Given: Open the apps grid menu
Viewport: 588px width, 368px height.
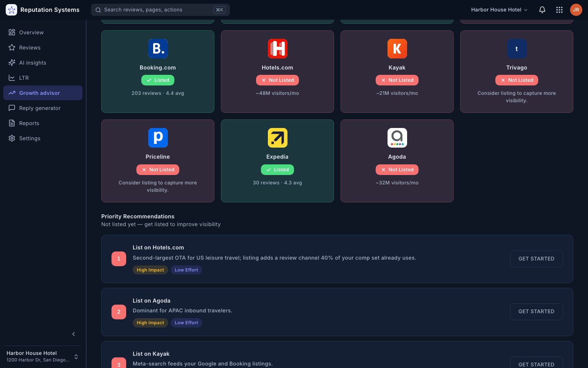Looking at the screenshot, I should 559,10.
